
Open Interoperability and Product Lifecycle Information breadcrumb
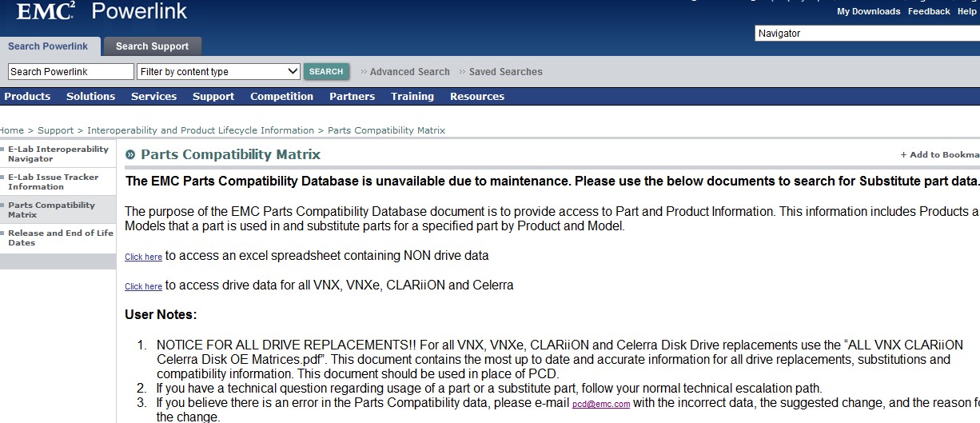[x=201, y=130]
